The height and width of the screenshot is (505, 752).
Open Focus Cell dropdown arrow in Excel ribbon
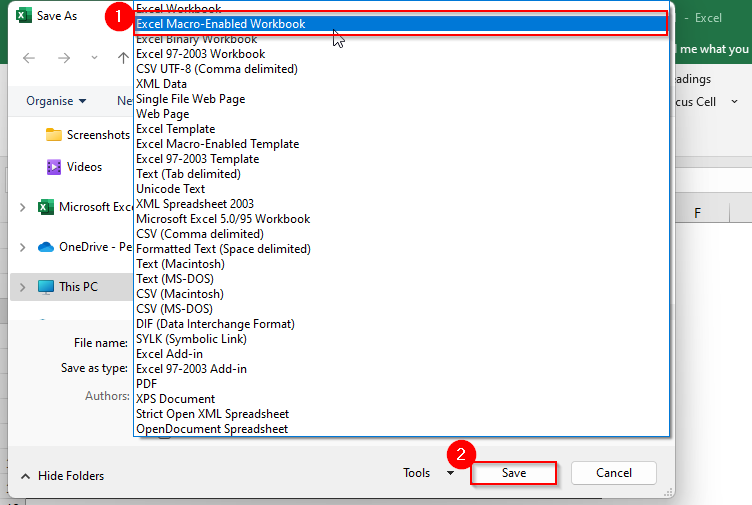pos(734,102)
